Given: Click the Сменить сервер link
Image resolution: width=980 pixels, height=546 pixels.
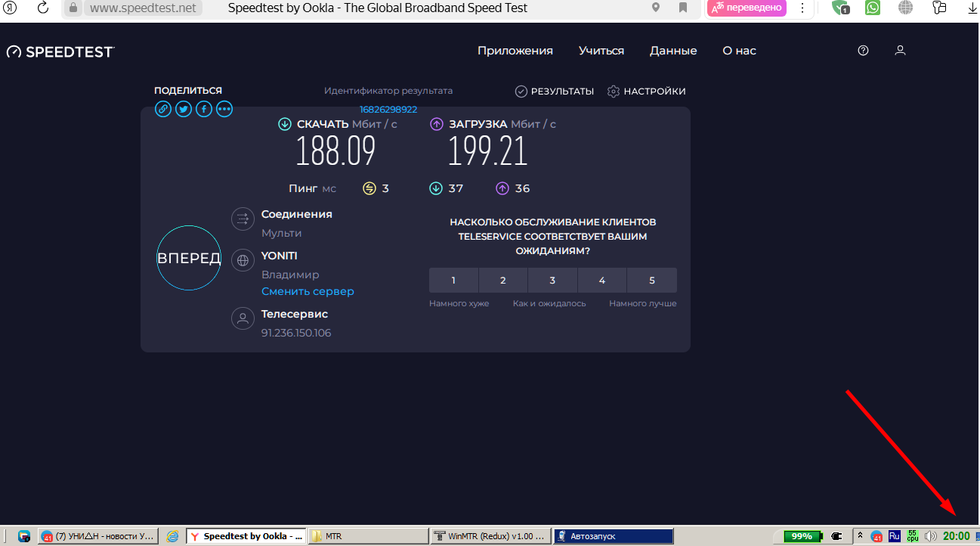Looking at the screenshot, I should click(x=308, y=291).
